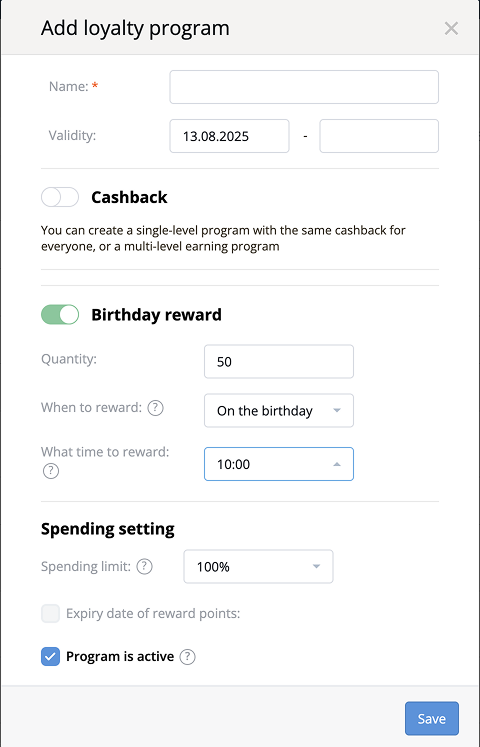
Task: Check the Expiry date of reward points box
Action: (x=50, y=614)
